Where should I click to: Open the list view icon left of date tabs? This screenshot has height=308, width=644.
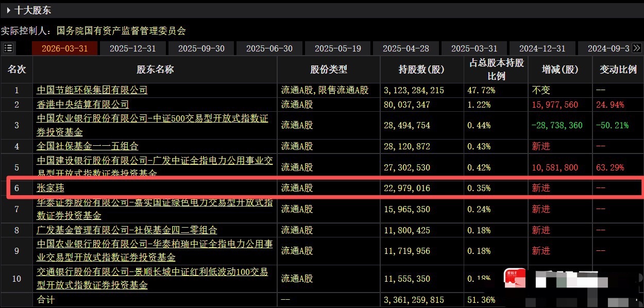[8, 48]
